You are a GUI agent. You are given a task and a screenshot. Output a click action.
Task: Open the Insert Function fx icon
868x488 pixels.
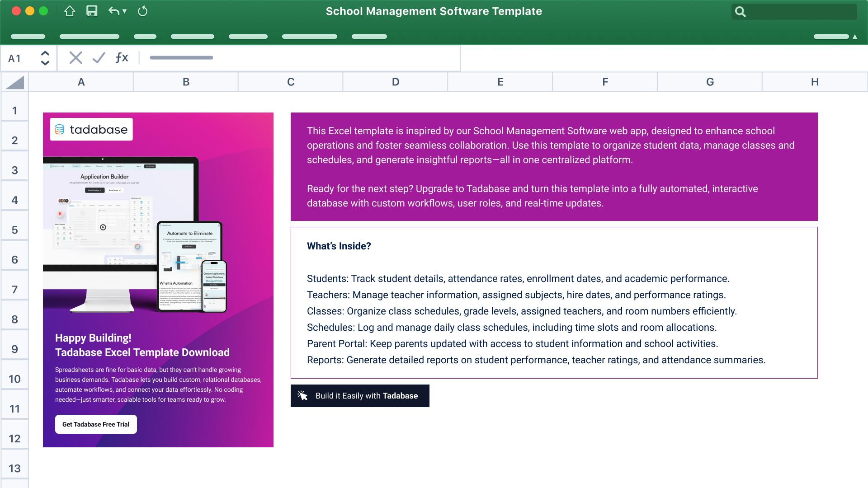pyautogui.click(x=122, y=58)
